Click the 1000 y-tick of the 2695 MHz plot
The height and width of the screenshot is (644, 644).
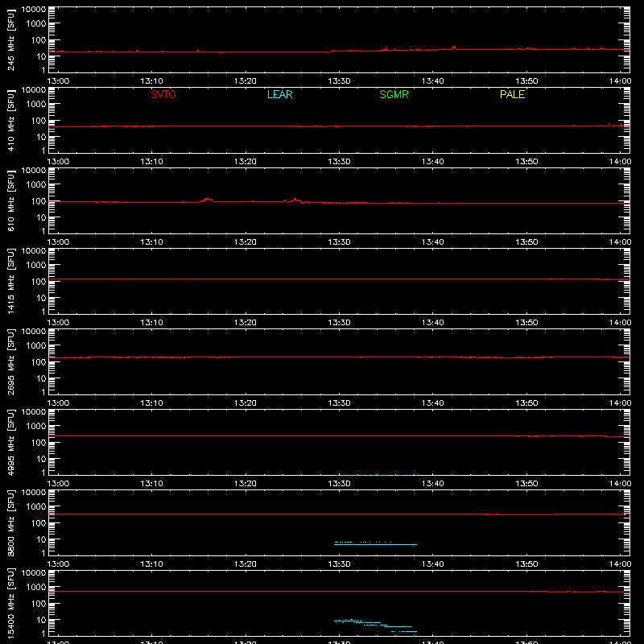click(x=36, y=345)
